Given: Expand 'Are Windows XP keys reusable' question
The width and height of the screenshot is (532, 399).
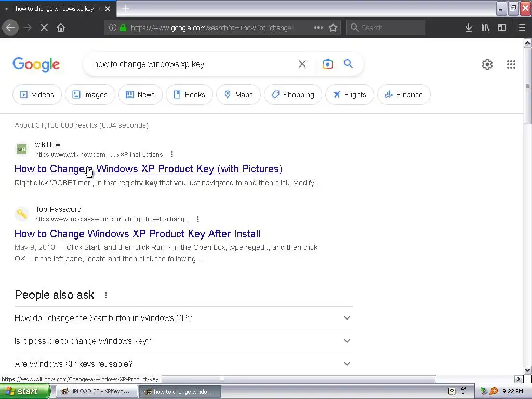Looking at the screenshot, I should pyautogui.click(x=183, y=363).
